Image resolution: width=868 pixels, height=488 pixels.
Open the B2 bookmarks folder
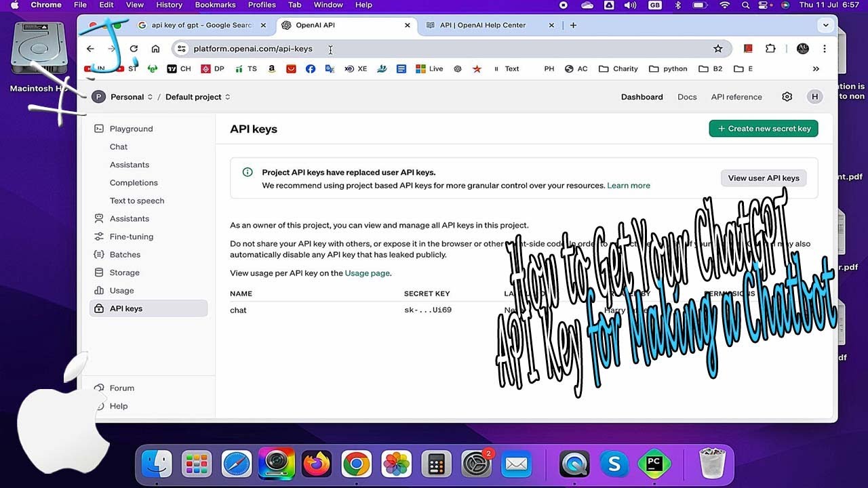click(x=710, y=68)
